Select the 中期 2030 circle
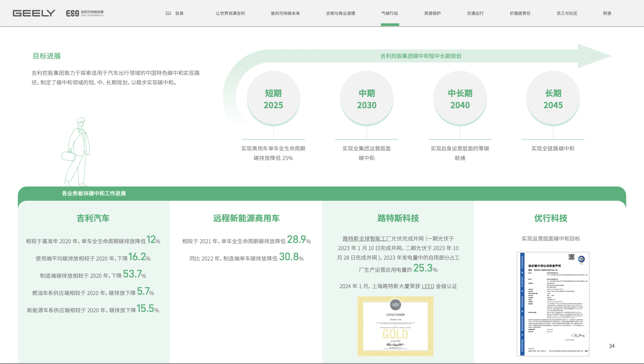644x364 pixels. point(367,99)
